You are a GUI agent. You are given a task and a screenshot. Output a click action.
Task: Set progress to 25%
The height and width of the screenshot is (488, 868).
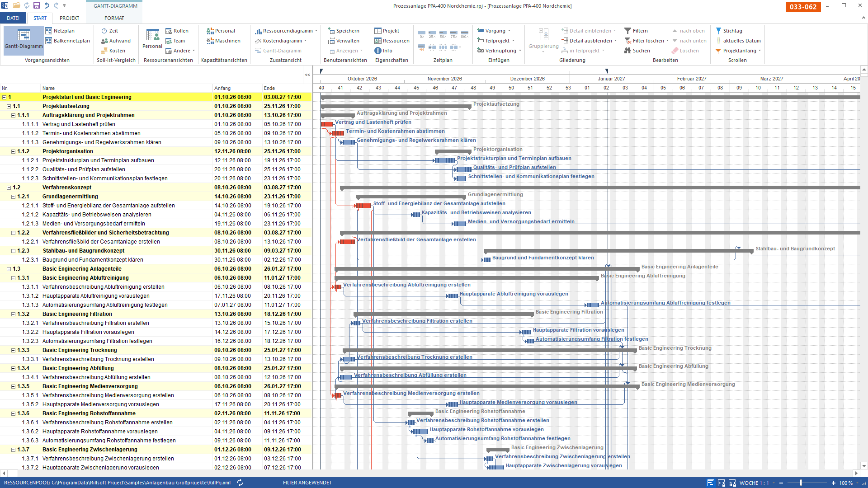(432, 34)
